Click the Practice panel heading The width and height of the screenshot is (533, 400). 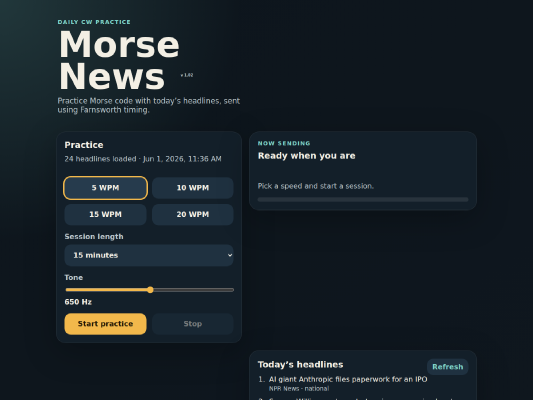tap(84, 145)
